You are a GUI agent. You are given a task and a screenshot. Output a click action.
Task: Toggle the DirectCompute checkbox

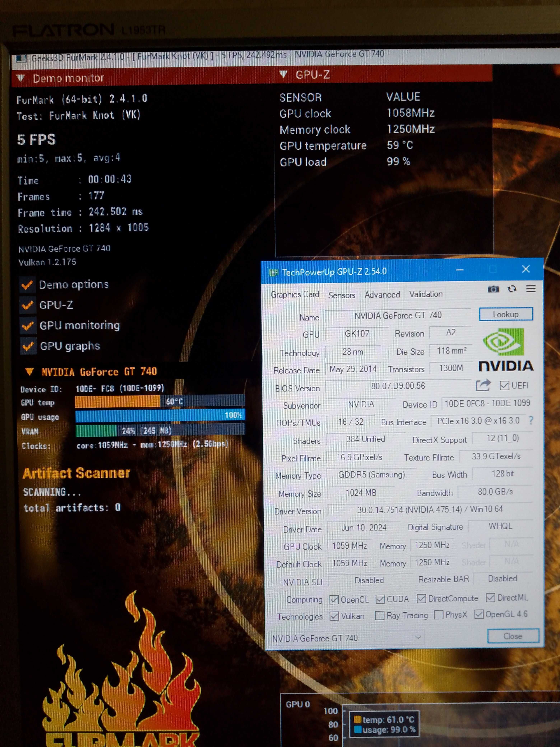pyautogui.click(x=421, y=599)
